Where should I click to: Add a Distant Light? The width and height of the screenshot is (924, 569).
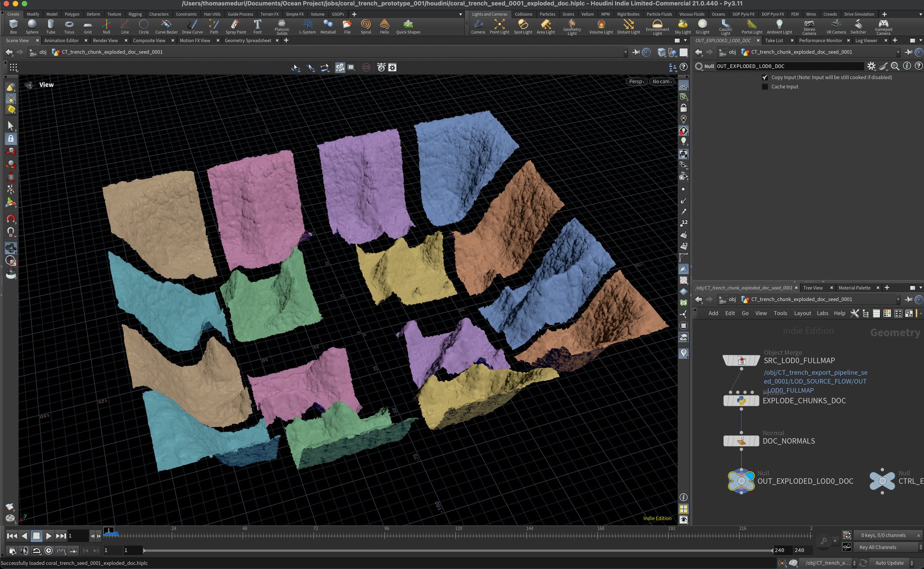(x=628, y=27)
